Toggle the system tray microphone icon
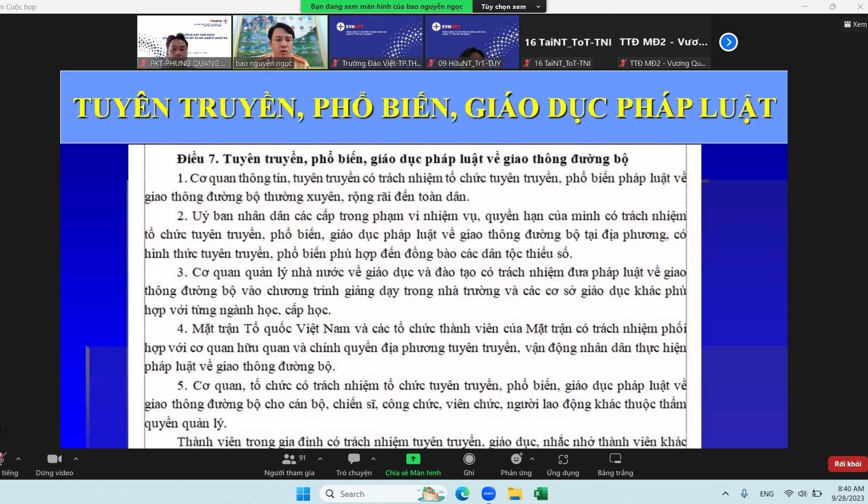 (744, 494)
